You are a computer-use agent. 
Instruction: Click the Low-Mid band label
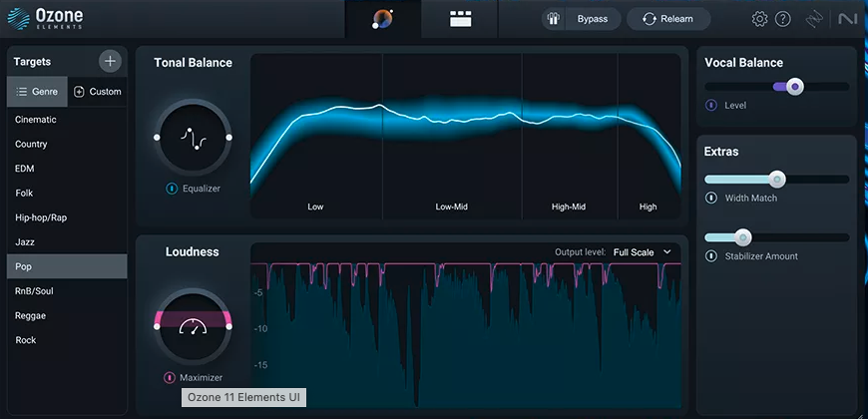coord(452,207)
